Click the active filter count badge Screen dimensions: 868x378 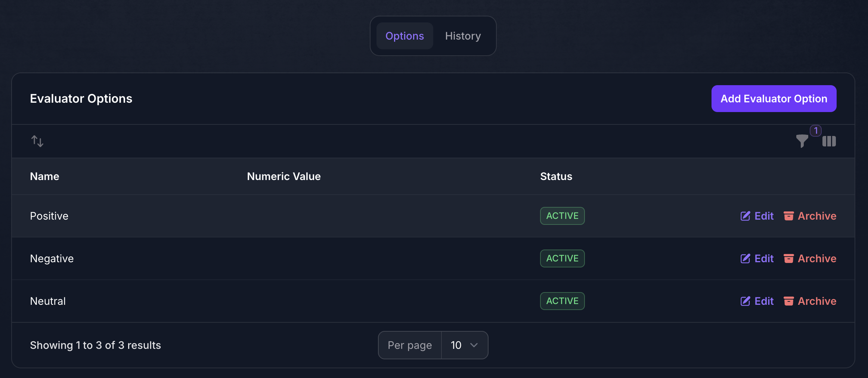816,131
